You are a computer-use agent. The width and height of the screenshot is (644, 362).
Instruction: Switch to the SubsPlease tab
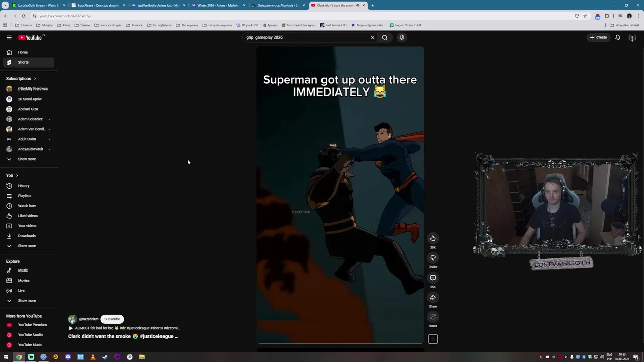pyautogui.click(x=97, y=5)
